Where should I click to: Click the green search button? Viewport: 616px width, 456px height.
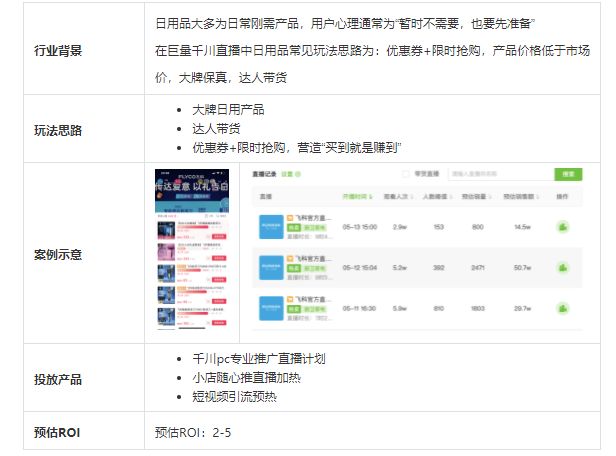568,174
